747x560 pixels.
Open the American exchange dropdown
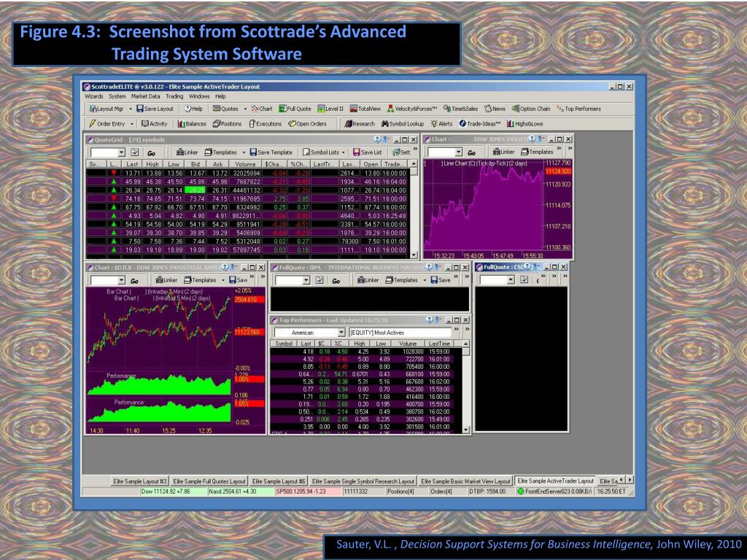coord(341,332)
